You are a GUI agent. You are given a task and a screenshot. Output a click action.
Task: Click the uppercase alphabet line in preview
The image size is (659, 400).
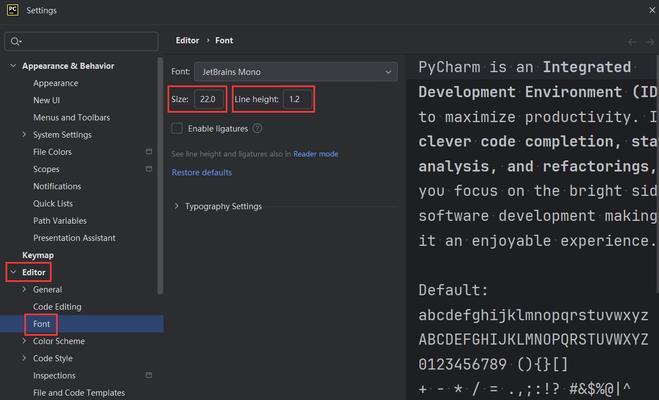533,339
